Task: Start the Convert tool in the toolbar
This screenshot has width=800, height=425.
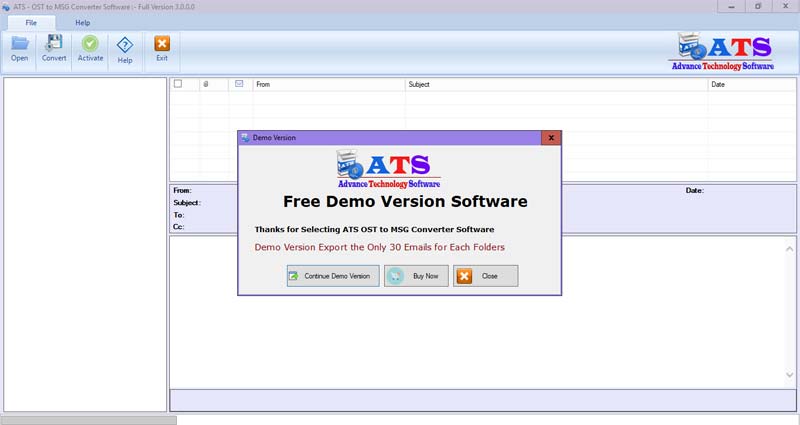Action: pos(54,49)
